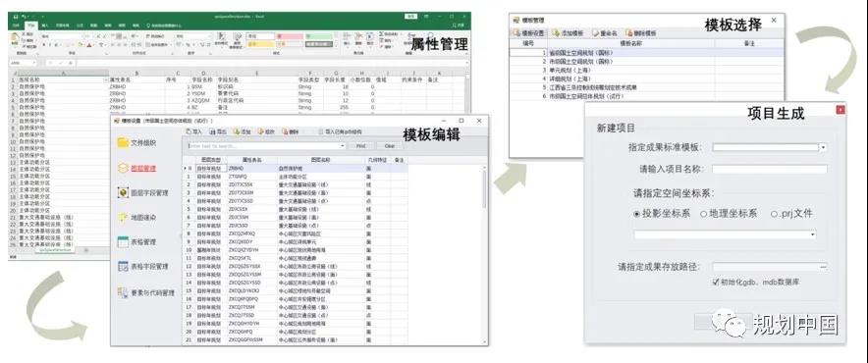Screen dimensions: 868x363
Task: Open filter dropdown on 图层名称 header cell
Action: click(106, 80)
